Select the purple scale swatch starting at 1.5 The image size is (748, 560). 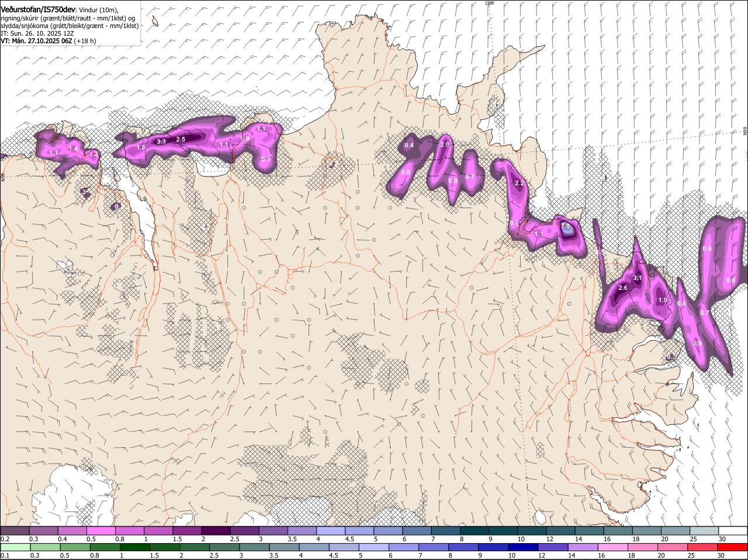coord(187,531)
